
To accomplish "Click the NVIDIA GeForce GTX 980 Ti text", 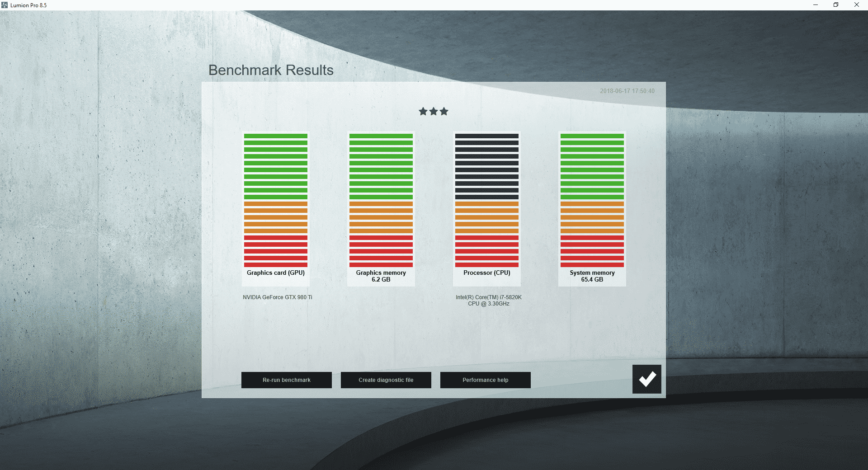I will [x=278, y=297].
